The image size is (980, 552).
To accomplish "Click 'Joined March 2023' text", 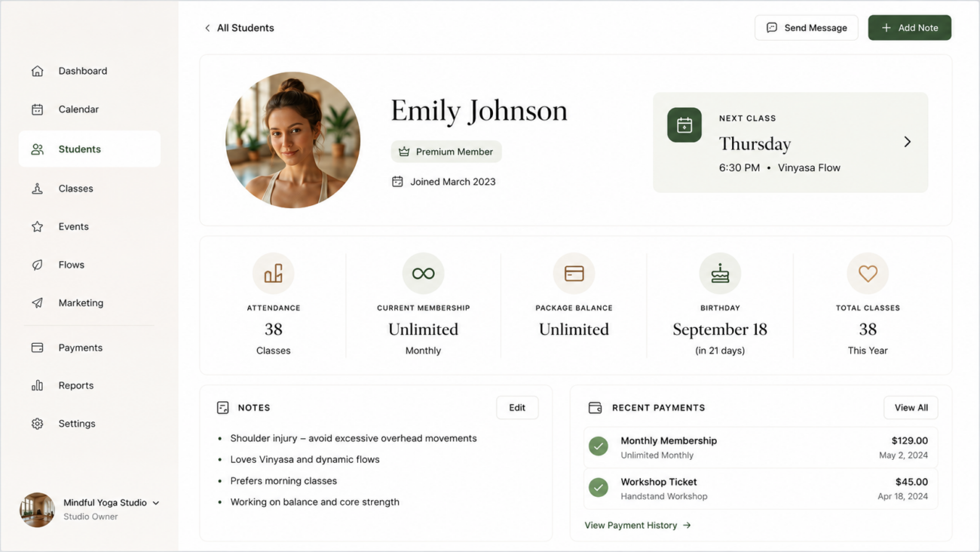I will click(x=453, y=182).
